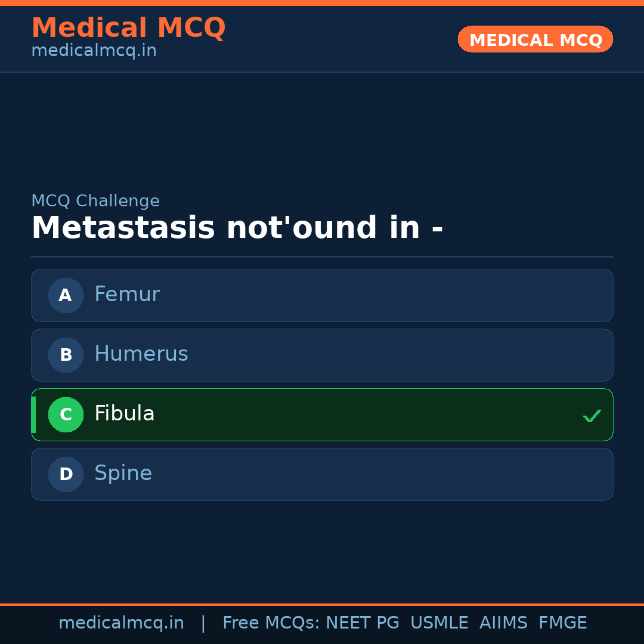Click the orange MEDICAL MCQ pill badge
Screen dimensions: 644x644
tap(535, 39)
